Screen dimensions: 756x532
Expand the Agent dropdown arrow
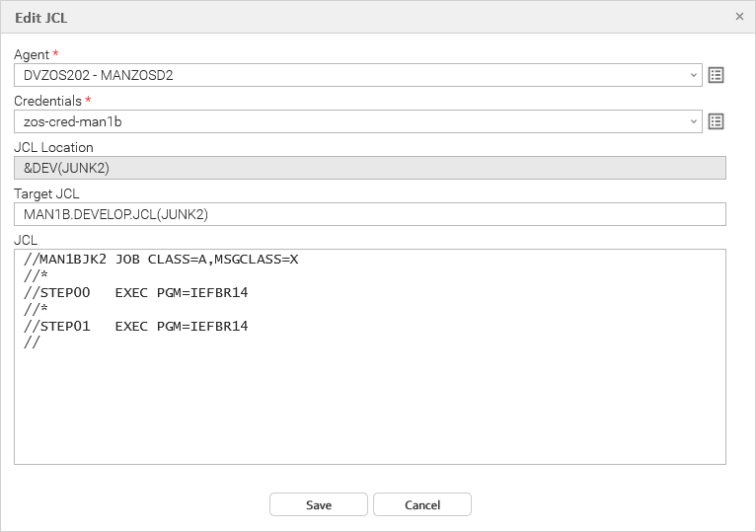(694, 75)
